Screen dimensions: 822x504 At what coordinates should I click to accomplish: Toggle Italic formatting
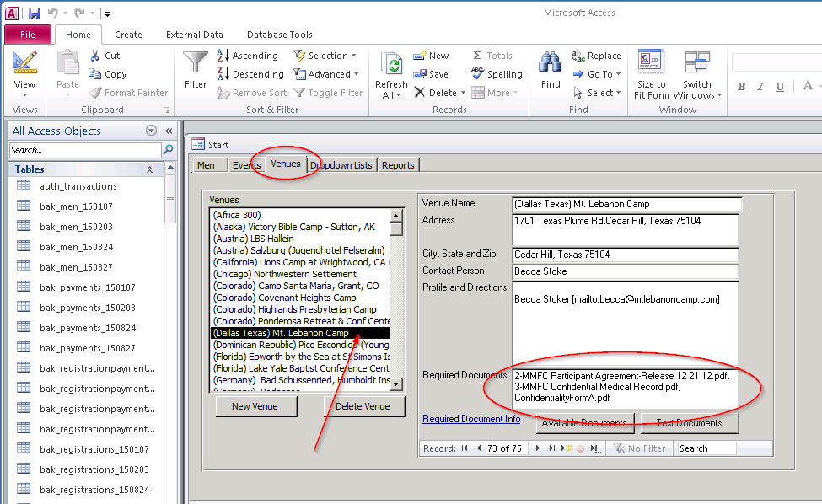click(760, 87)
